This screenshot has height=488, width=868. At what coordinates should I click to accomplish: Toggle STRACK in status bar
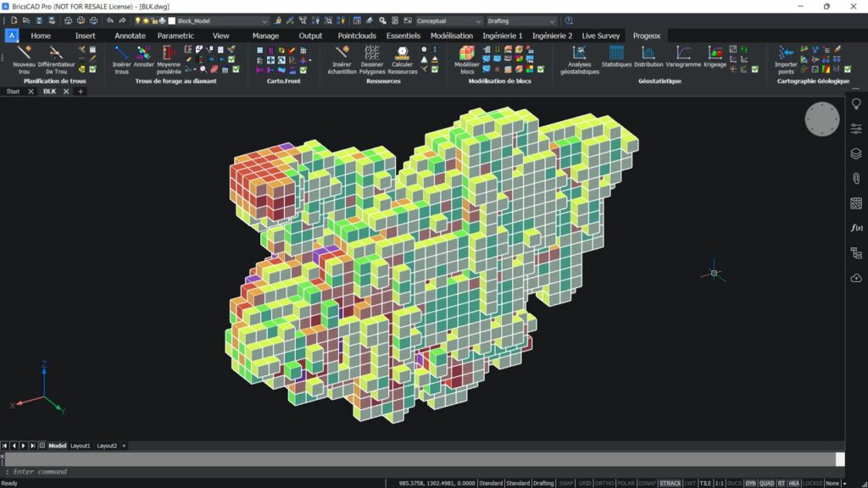[670, 483]
